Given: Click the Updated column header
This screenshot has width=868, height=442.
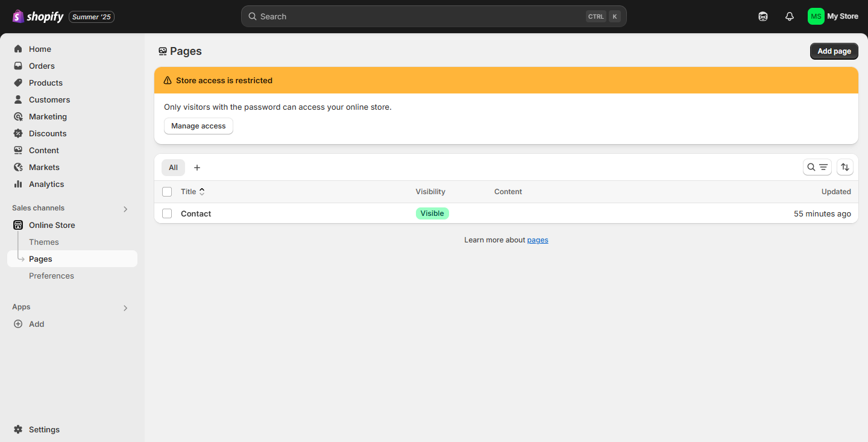Looking at the screenshot, I should tap(836, 192).
